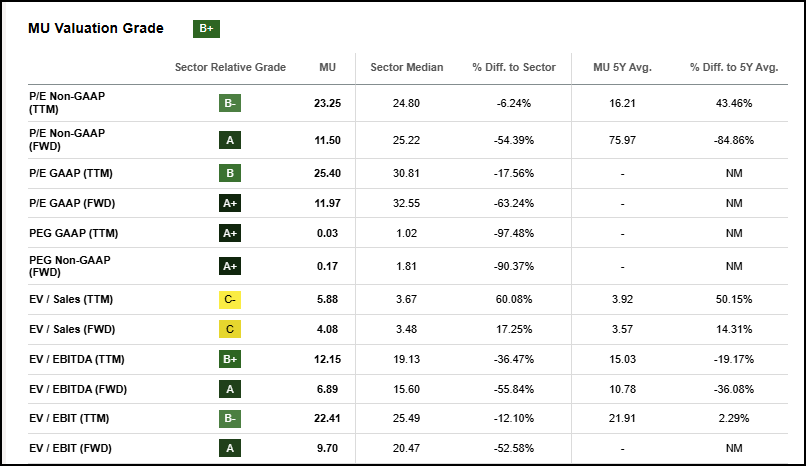Click the EV / EBITDA (TTM) metric label

pyautogui.click(x=77, y=359)
